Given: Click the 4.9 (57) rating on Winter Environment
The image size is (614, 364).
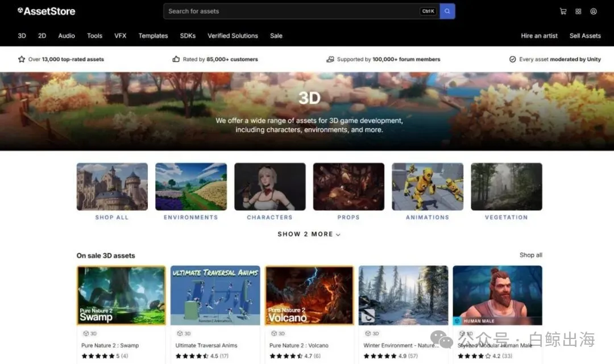Looking at the screenshot, I should [x=391, y=356].
